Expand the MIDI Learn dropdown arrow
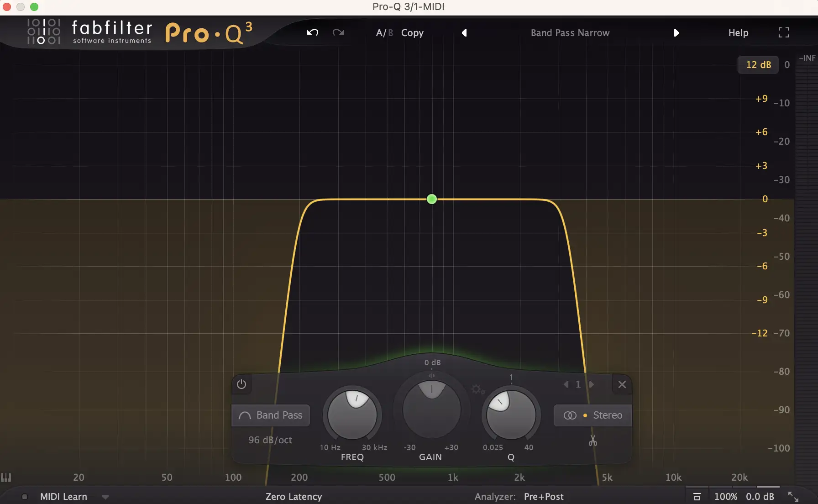The height and width of the screenshot is (504, 818). click(105, 497)
